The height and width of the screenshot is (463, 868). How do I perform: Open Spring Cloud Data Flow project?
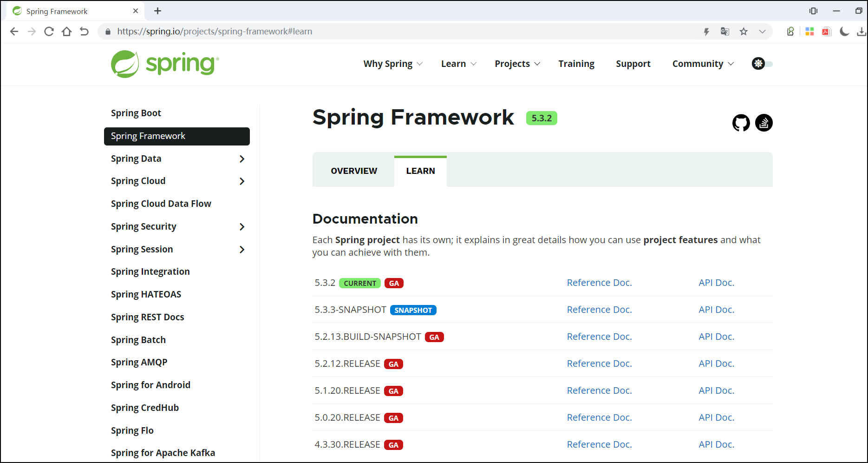[x=161, y=204]
